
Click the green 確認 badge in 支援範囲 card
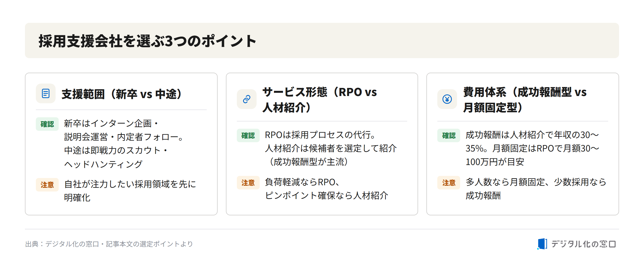click(x=47, y=124)
